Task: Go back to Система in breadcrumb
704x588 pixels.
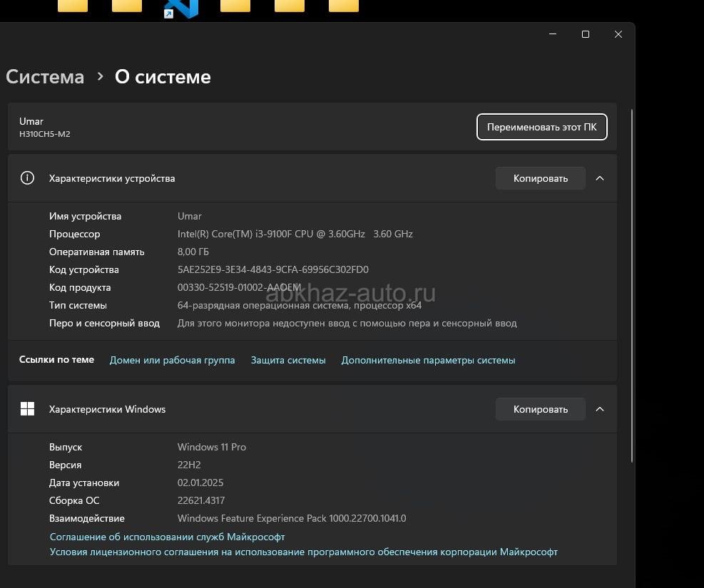Action: pos(45,77)
